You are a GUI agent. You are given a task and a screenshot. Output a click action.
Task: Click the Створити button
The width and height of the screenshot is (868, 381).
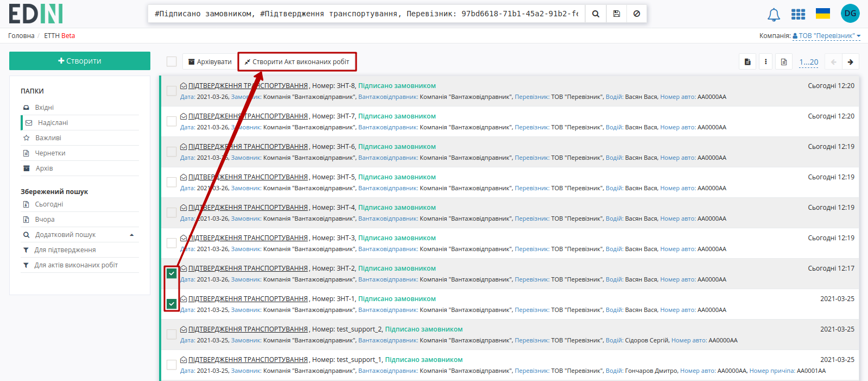click(x=80, y=61)
